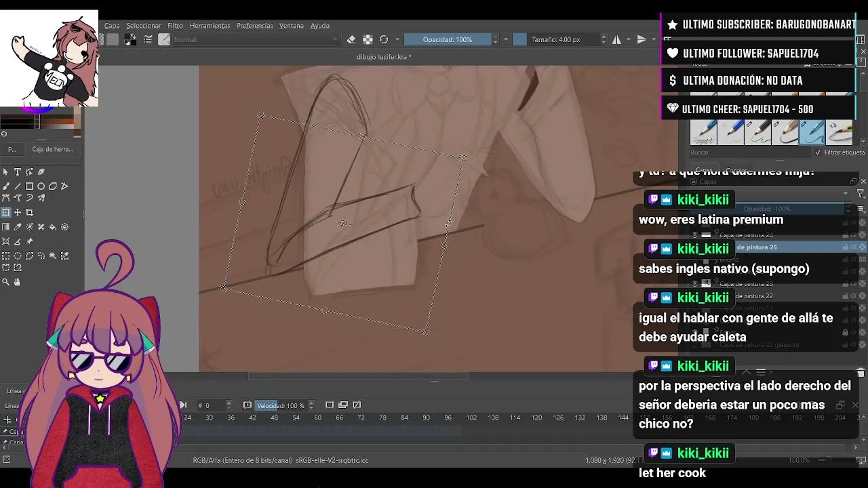Click the Buscar brush search field

coord(749,152)
